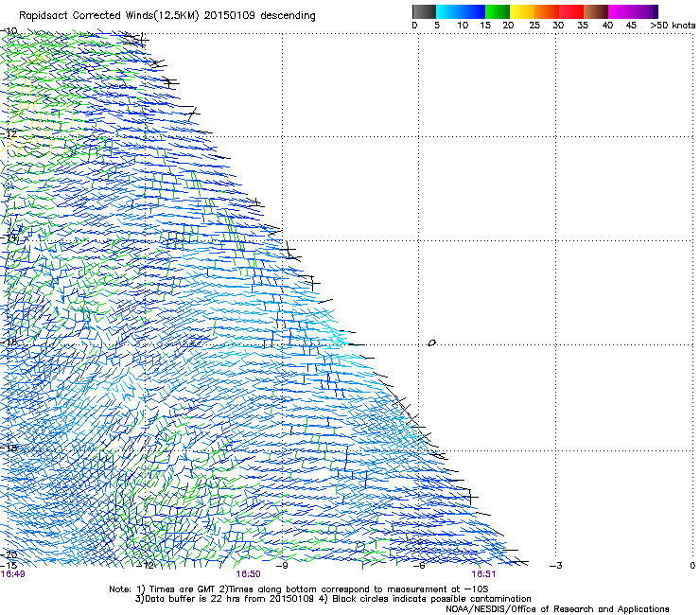Click the 'Rapidscat Corrected Winds(12.5KM)' title text
Image resolution: width=700 pixels, height=615 pixels.
(x=109, y=16)
